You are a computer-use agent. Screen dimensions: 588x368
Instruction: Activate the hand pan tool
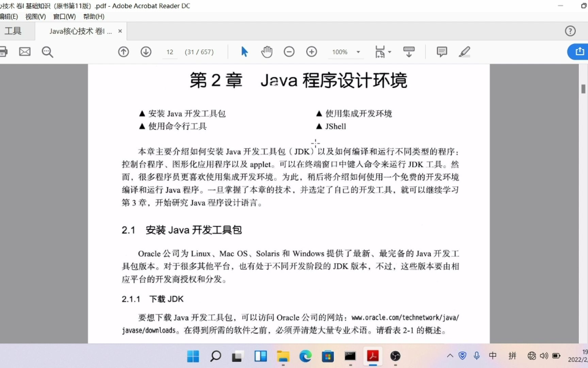coord(267,52)
